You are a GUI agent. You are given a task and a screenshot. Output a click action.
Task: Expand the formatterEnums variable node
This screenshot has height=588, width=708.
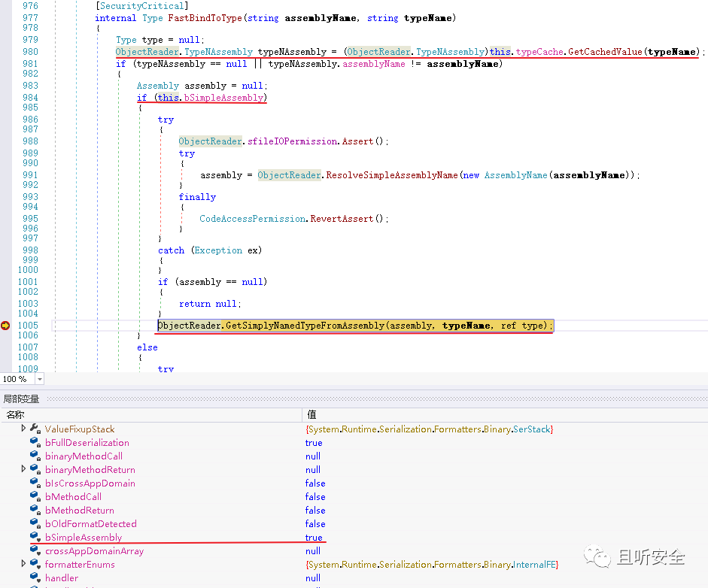point(23,563)
